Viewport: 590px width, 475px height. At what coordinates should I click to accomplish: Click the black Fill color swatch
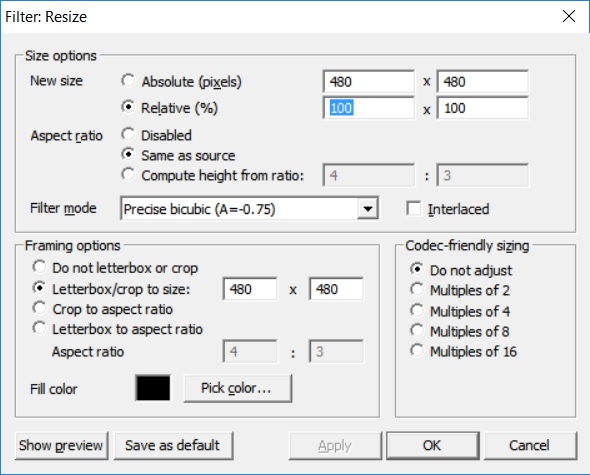153,388
